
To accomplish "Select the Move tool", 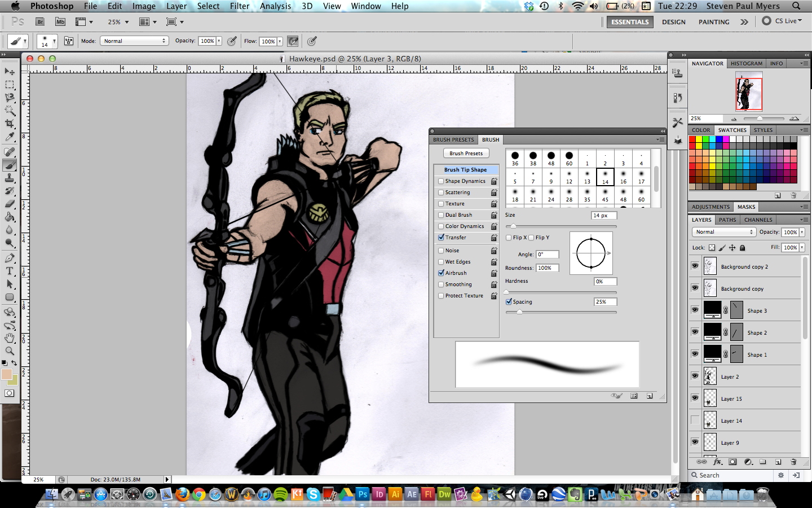I will tap(10, 71).
